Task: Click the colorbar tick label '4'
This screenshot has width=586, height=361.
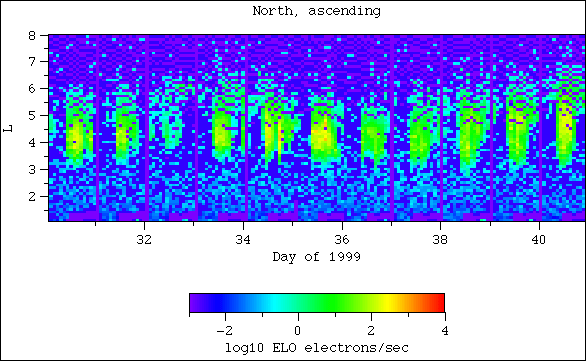Action: [x=444, y=330]
